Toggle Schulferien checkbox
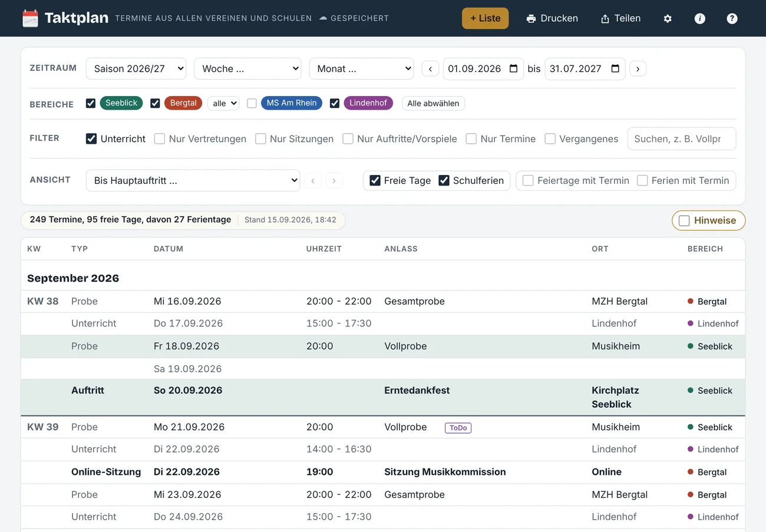 click(444, 180)
